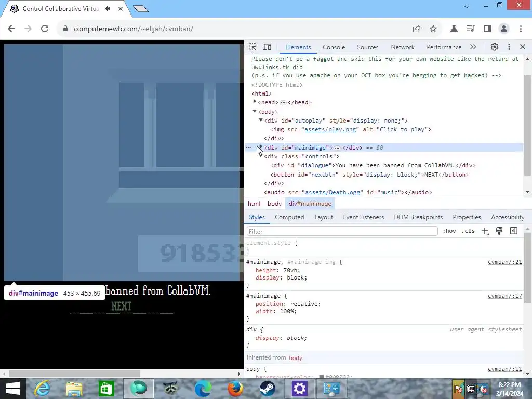Launch Internet Explorer from taskbar
This screenshot has height=399, width=532.
click(43, 389)
